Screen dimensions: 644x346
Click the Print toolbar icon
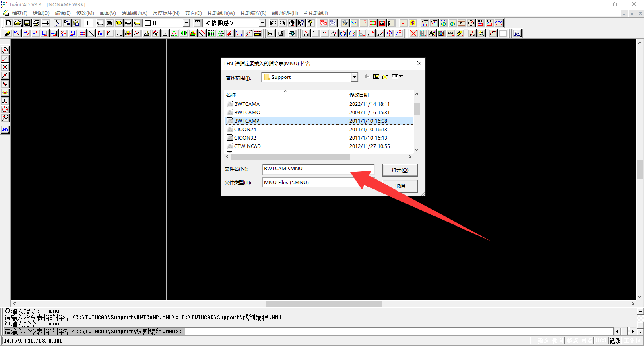click(36, 23)
